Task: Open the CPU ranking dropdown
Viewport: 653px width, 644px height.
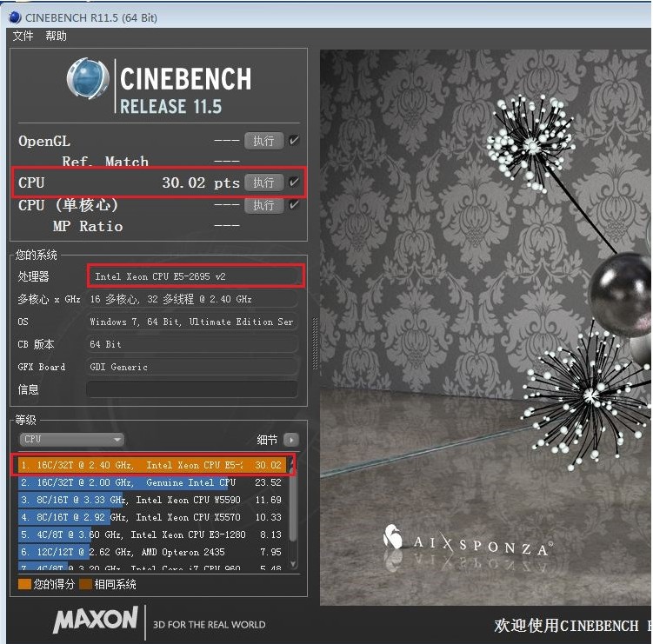Action: 71,439
